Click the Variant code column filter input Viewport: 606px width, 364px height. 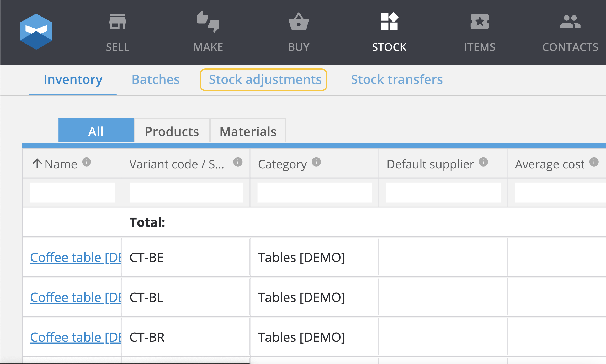click(x=187, y=192)
